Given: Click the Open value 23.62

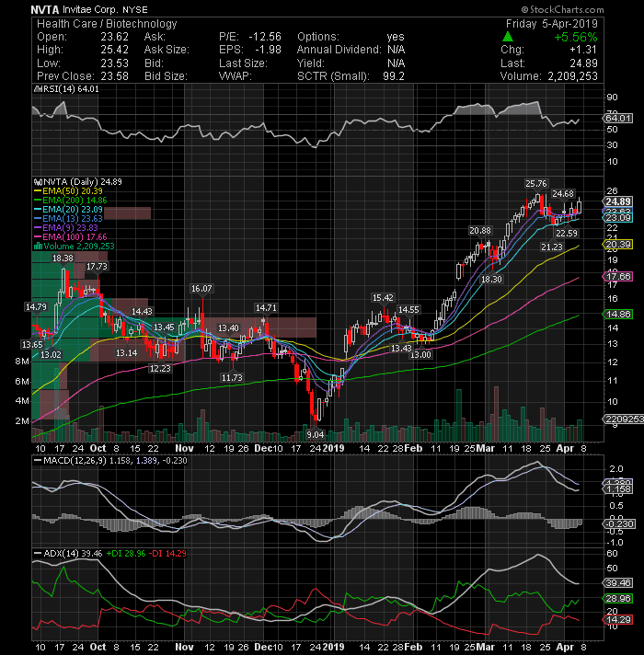Looking at the screenshot, I should click(x=114, y=37).
